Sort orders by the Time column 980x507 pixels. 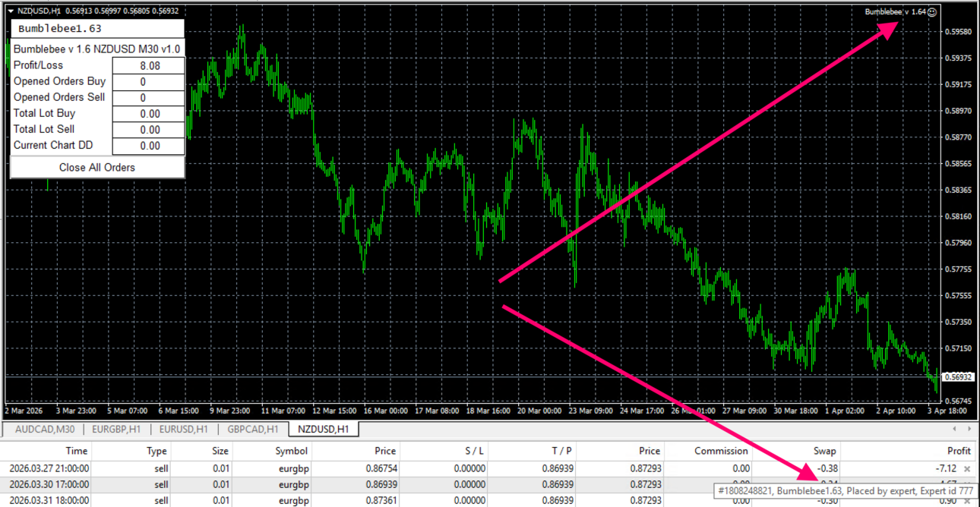click(46, 451)
